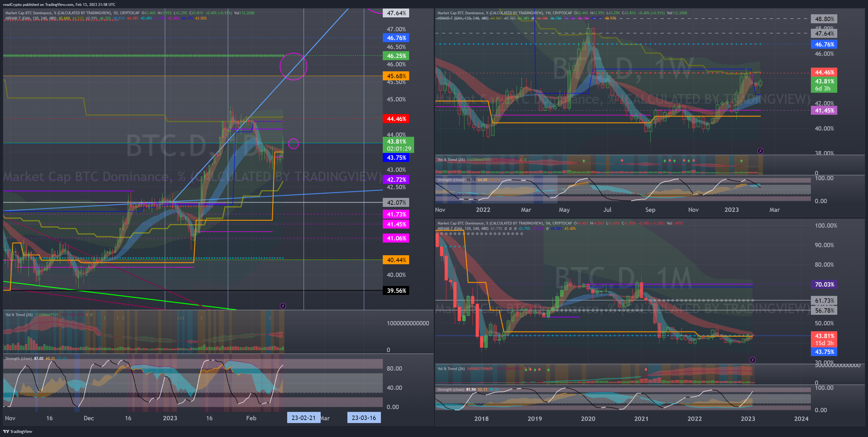Screen dimensions: 868x437
Task: Click 2022 on the weekly chart time axis
Action: tap(483, 209)
